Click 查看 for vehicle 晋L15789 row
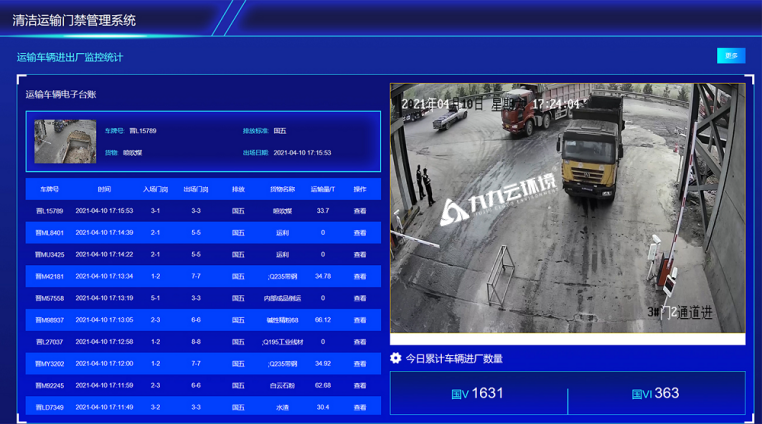The height and width of the screenshot is (424, 762). [360, 211]
